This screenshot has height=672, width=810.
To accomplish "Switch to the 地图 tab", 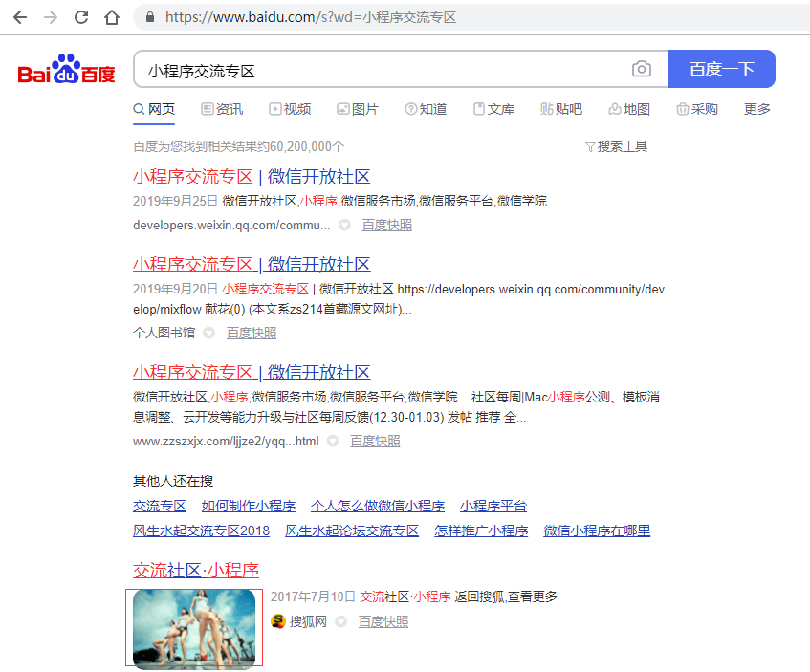I will pos(629,109).
